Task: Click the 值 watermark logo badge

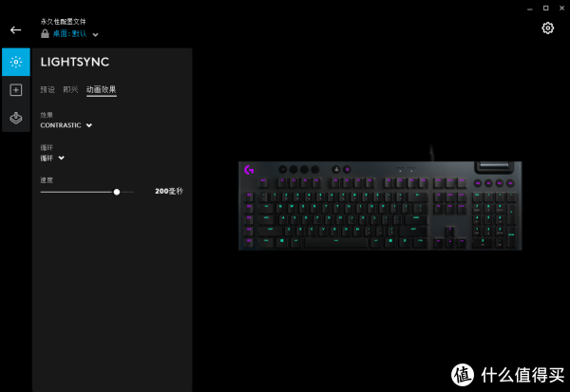Action: coord(463,375)
